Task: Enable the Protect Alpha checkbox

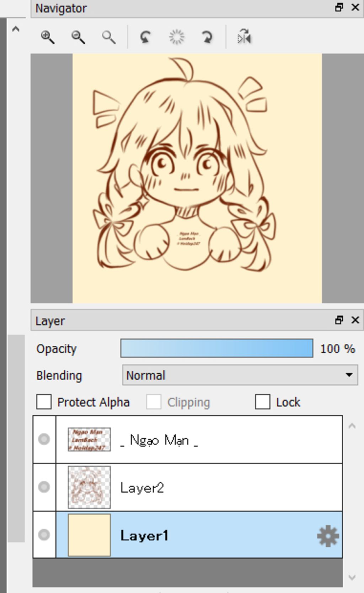Action: (44, 402)
